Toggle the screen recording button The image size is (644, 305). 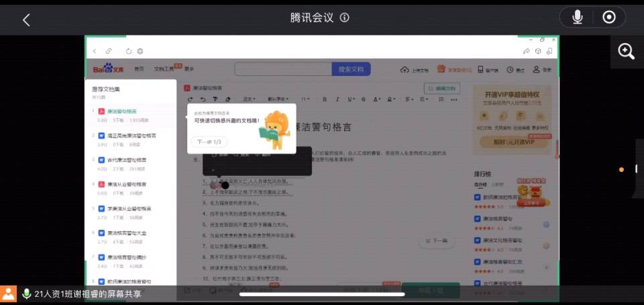(609, 17)
